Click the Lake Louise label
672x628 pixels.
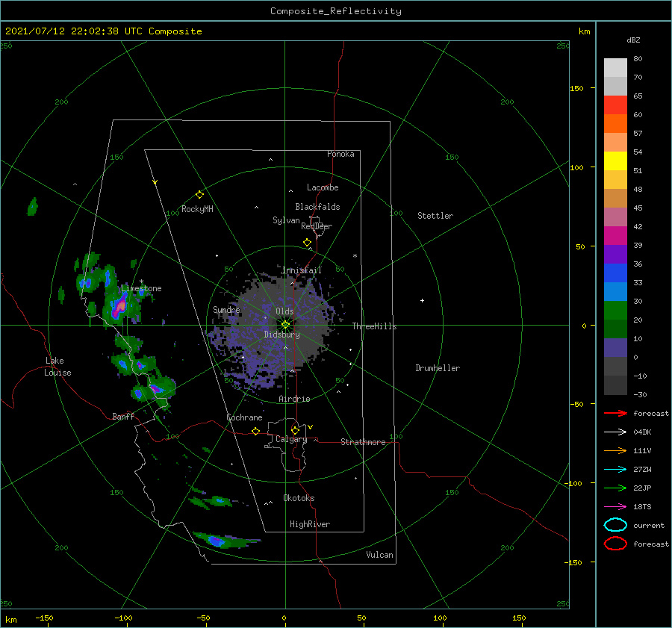click(x=57, y=367)
